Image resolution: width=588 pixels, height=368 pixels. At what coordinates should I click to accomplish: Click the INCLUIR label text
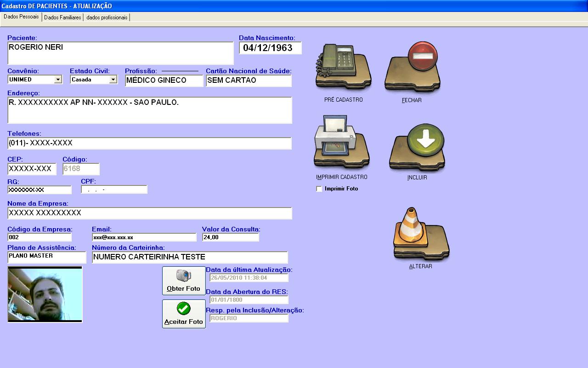pyautogui.click(x=417, y=178)
